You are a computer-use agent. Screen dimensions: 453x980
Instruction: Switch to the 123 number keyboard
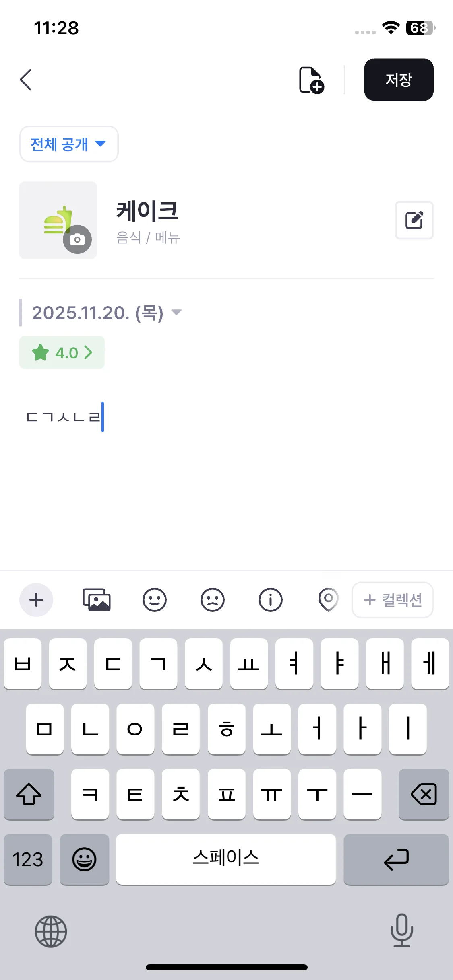click(x=28, y=859)
